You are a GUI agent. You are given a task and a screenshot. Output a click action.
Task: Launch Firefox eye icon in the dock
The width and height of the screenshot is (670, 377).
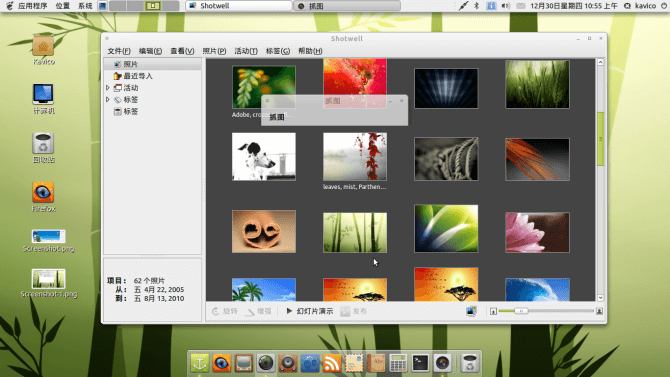[221, 363]
